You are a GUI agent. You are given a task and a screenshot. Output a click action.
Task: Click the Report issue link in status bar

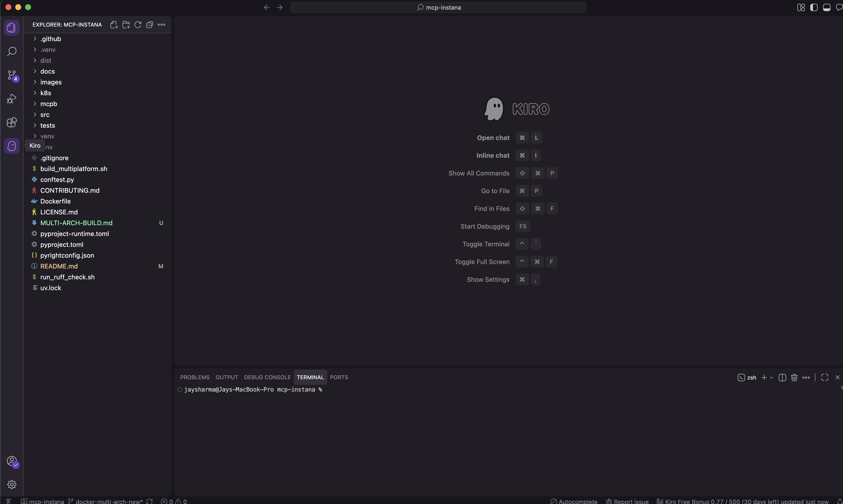[x=627, y=501]
